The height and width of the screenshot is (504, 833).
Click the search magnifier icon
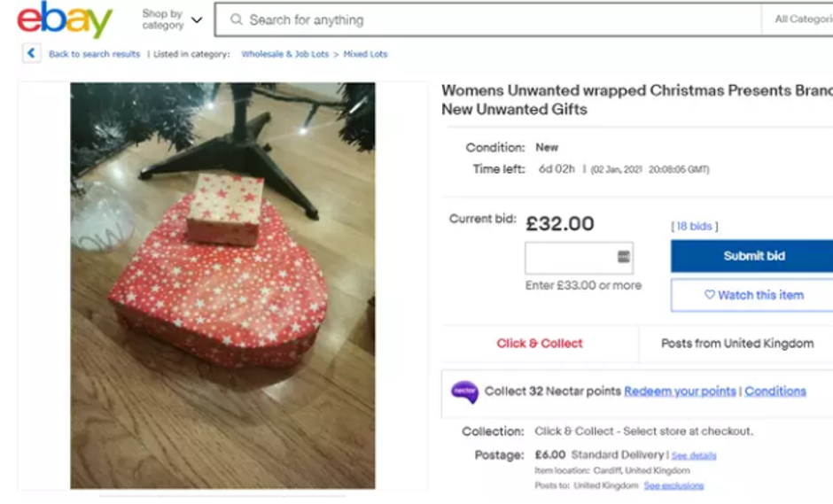tap(237, 19)
